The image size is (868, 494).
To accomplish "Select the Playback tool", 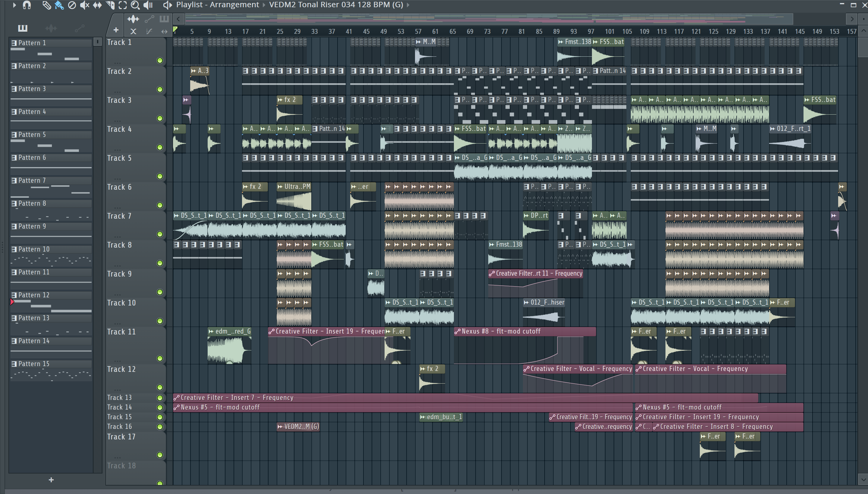I will click(148, 5).
